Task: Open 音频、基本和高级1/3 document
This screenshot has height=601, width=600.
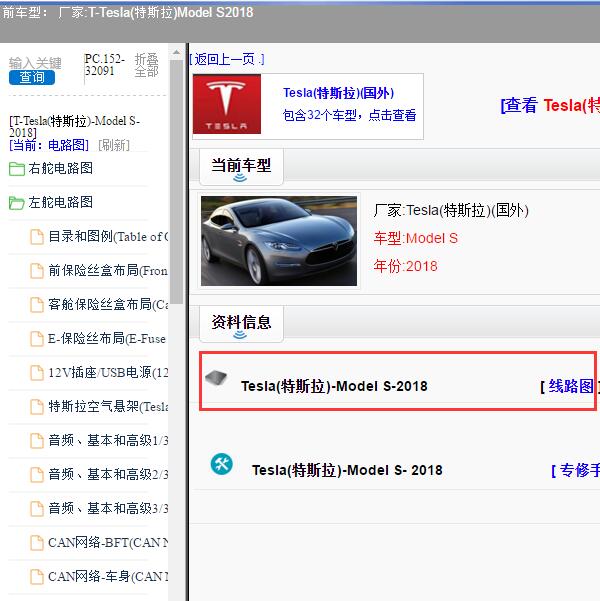Action: [x=108, y=440]
